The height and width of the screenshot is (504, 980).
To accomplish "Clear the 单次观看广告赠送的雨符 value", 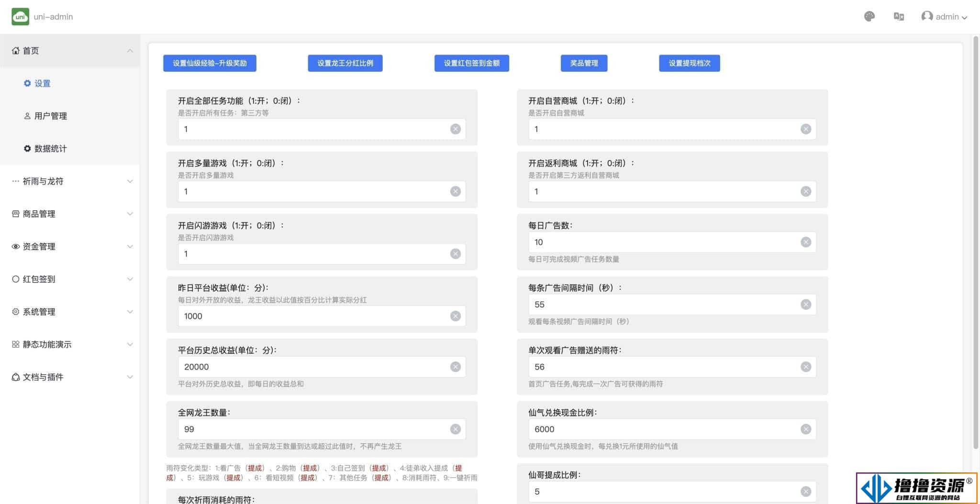I will (x=806, y=367).
